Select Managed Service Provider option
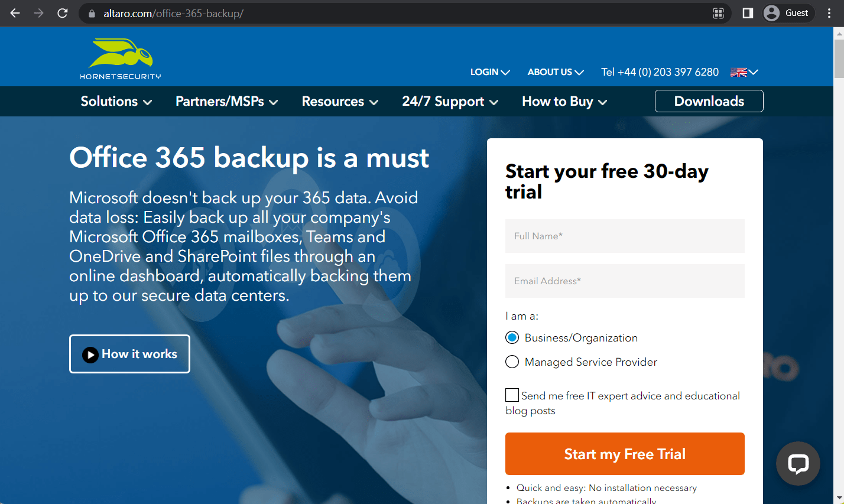Viewport: 844px width, 504px height. click(512, 361)
